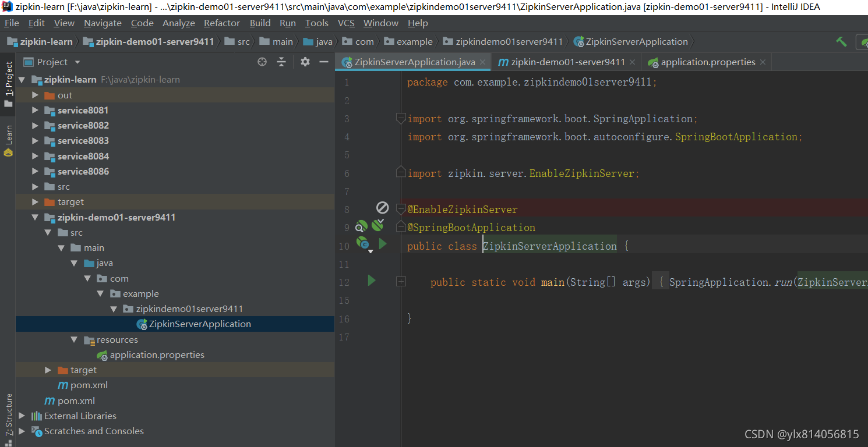Click line number 16 in gutter
This screenshot has height=447, width=868.
[344, 318]
